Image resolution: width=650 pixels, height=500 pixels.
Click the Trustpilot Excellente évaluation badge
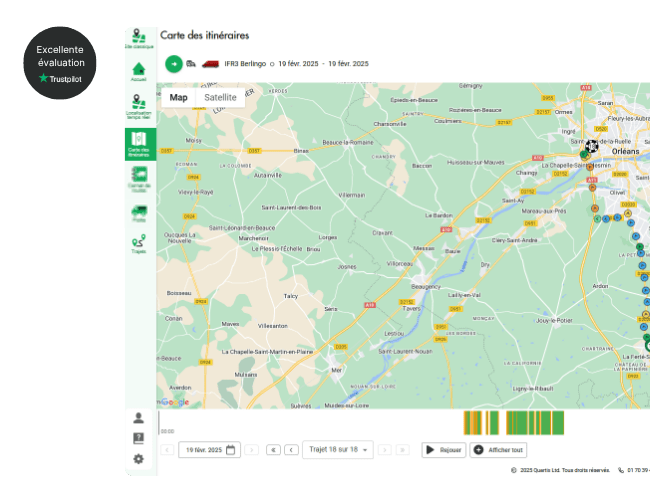click(x=60, y=63)
